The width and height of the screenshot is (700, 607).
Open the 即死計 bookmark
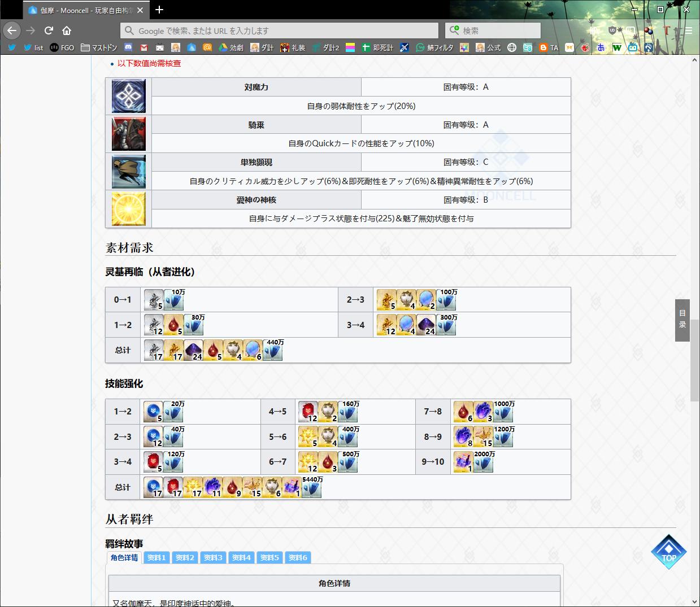[x=377, y=47]
